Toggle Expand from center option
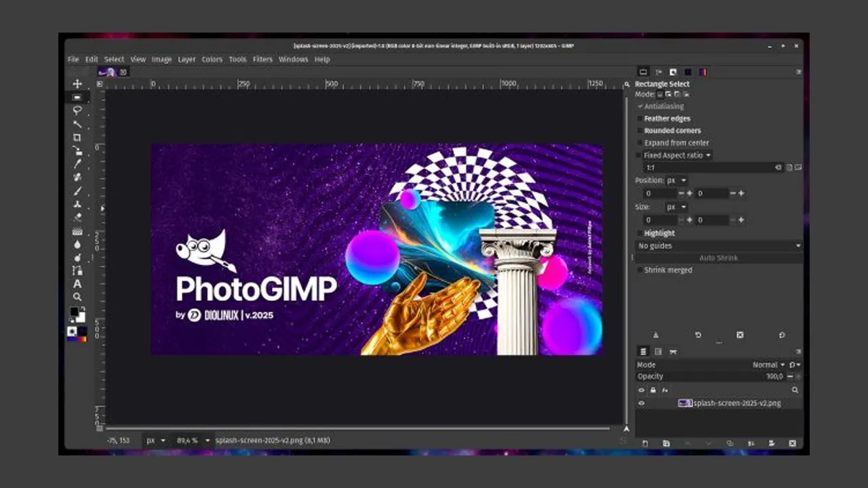 639,143
